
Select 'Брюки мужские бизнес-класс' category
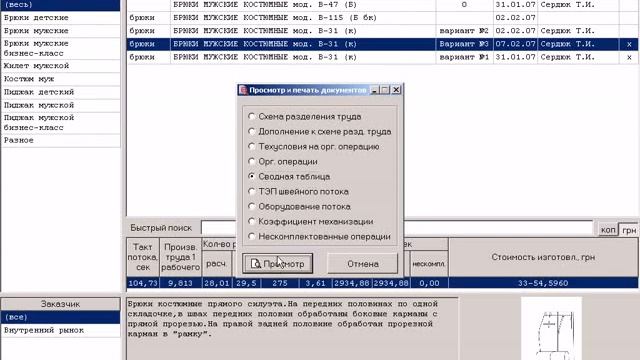tap(60, 49)
